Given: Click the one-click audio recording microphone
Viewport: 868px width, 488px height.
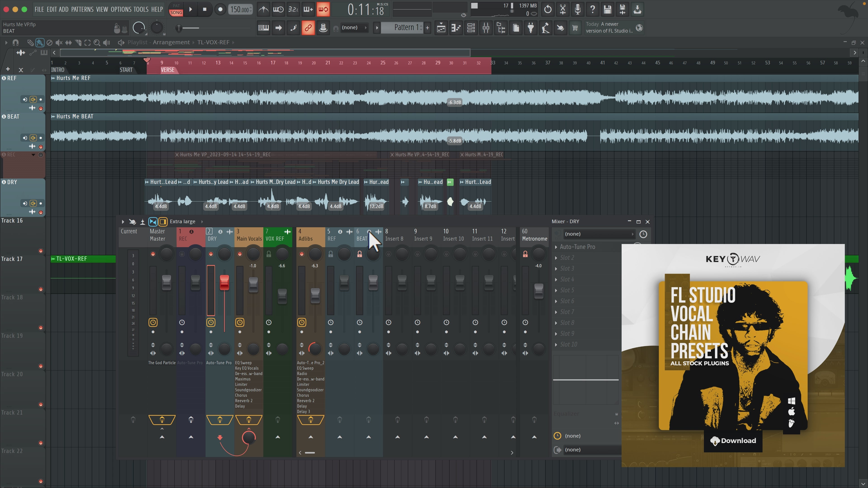Looking at the screenshot, I should [x=578, y=9].
